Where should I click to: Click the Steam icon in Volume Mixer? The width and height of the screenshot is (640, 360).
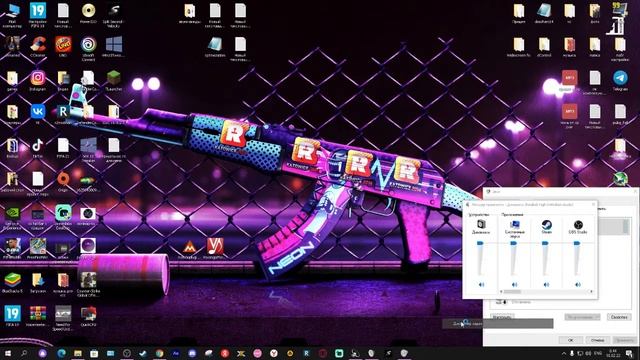547,224
